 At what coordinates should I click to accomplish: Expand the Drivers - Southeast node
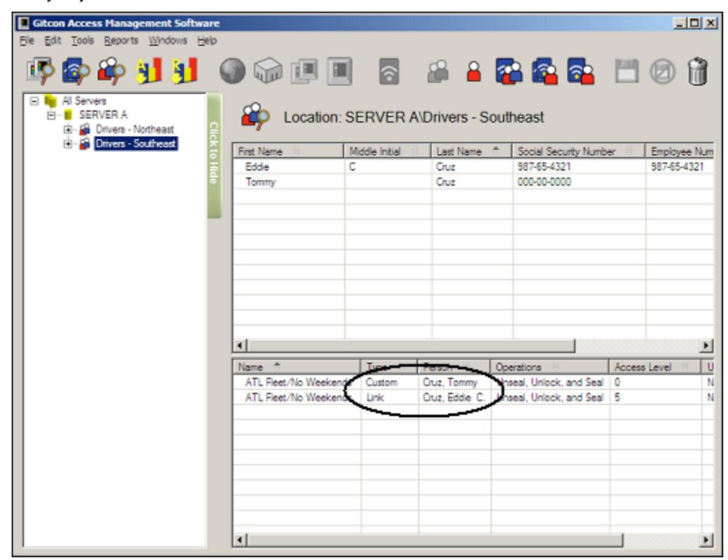coord(68,144)
